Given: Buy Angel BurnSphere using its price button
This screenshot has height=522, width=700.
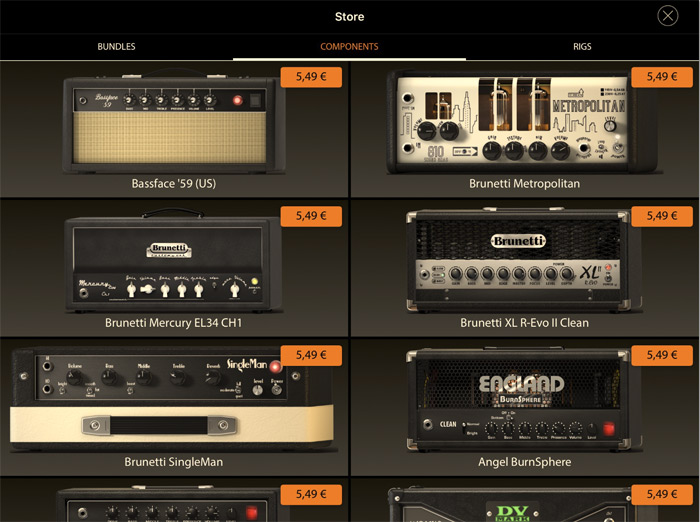Looking at the screenshot, I should [661, 355].
